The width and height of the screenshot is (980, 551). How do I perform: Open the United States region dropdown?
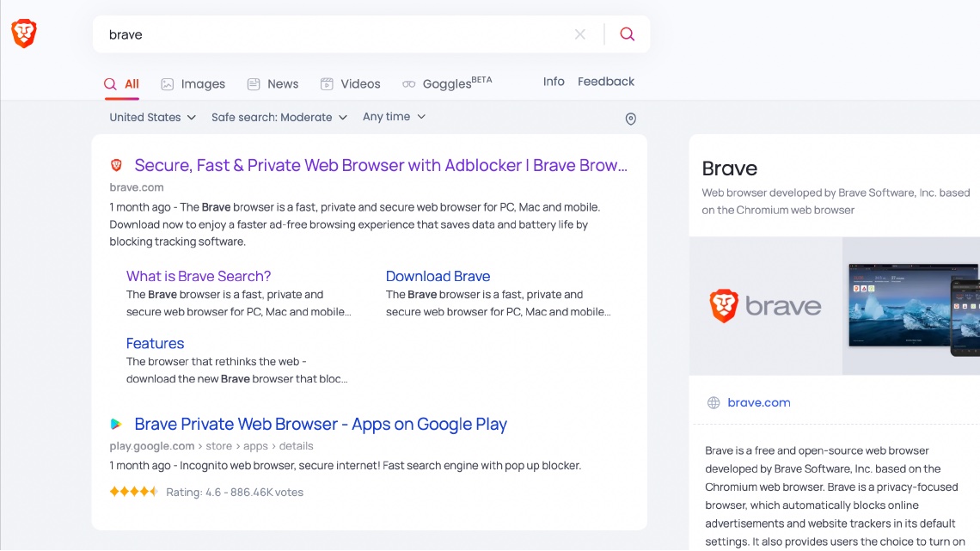(x=151, y=117)
